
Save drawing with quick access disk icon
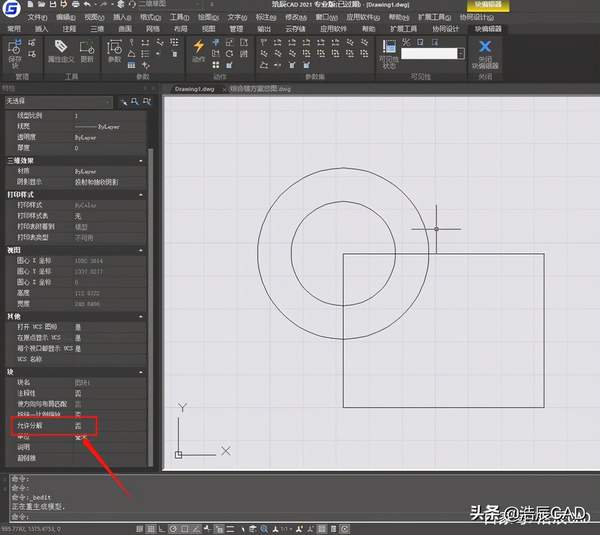tap(53, 5)
